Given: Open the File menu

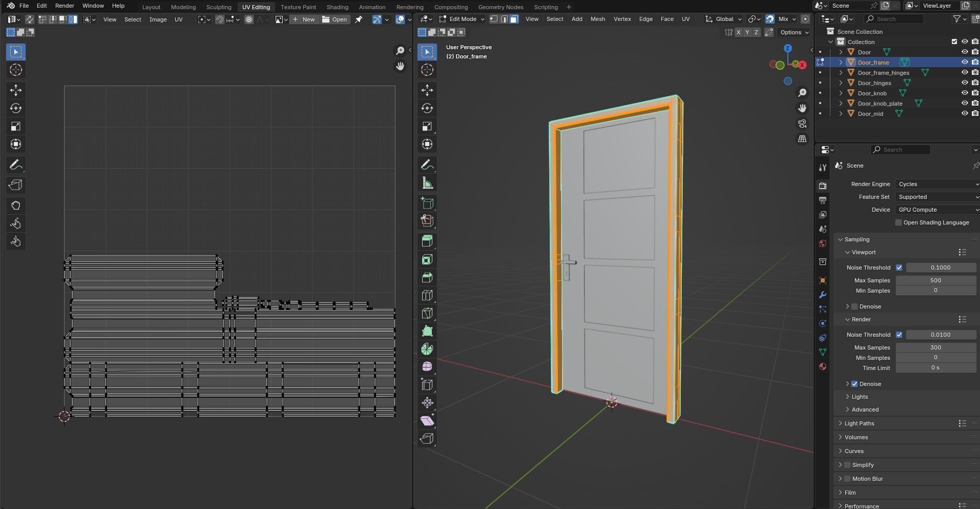Looking at the screenshot, I should pyautogui.click(x=24, y=6).
